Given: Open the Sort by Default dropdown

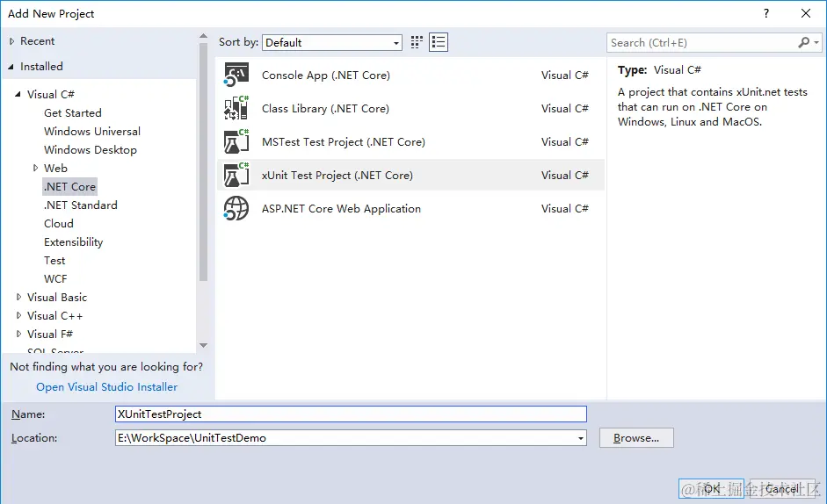Looking at the screenshot, I should tap(332, 43).
